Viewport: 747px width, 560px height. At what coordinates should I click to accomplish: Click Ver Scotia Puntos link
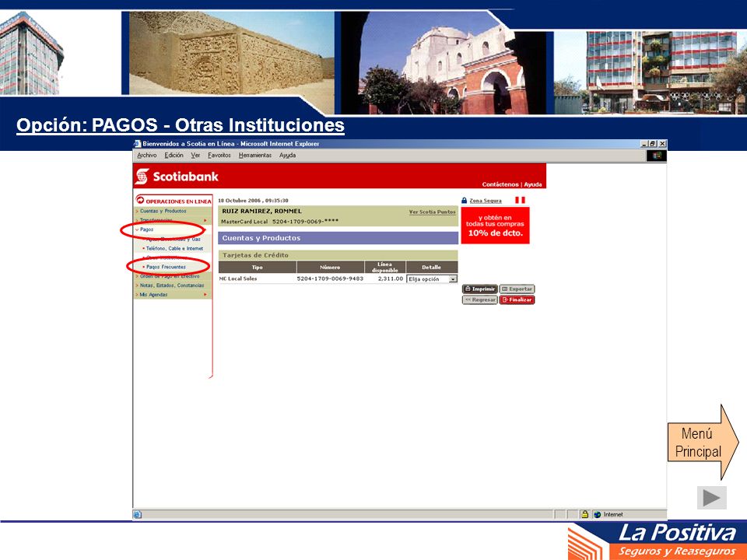click(432, 212)
